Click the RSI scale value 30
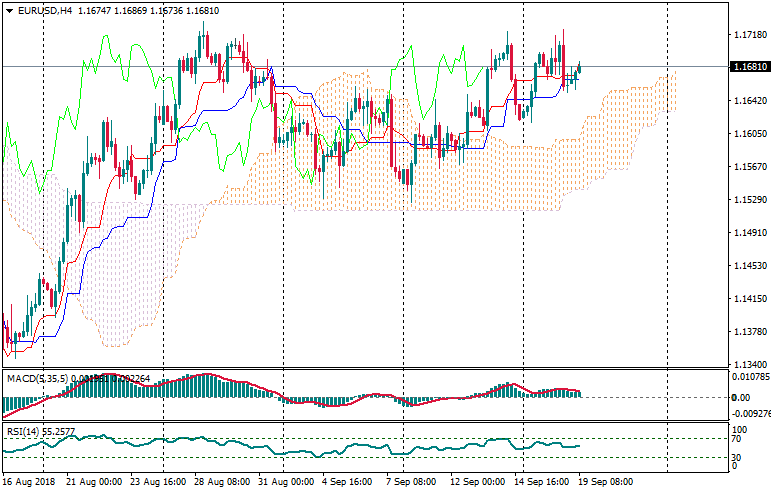Viewport: 771px width, 493px height. (737, 458)
